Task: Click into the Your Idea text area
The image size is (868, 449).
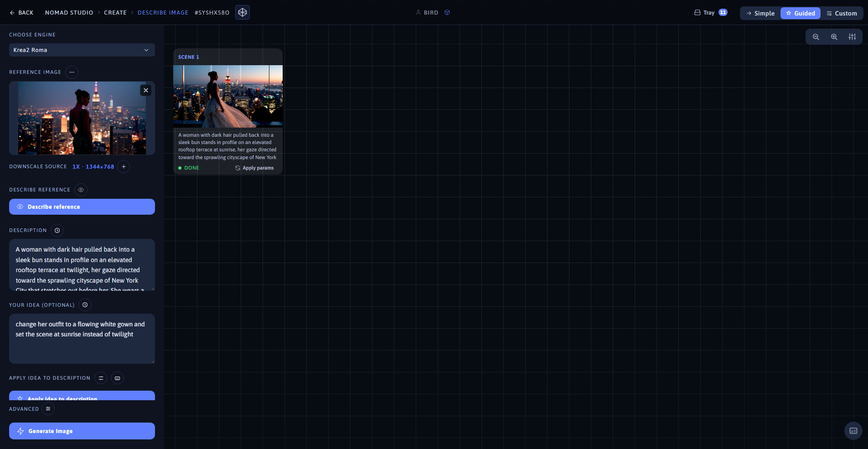Action: [82, 339]
